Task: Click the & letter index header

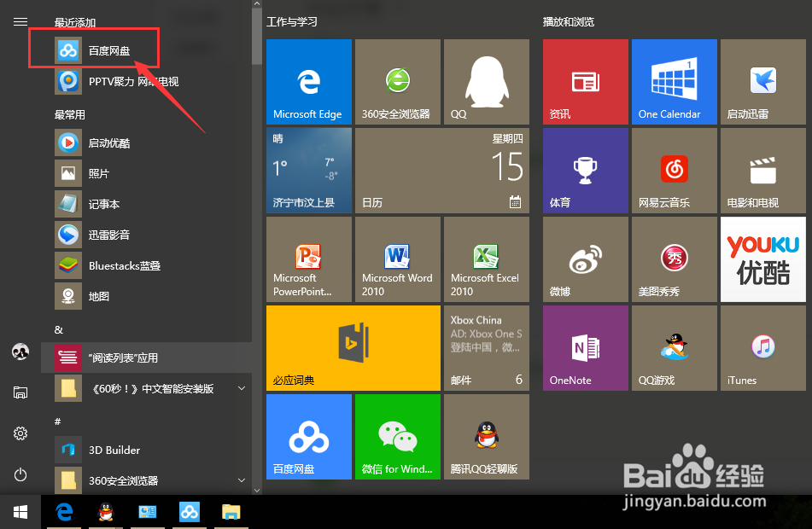Action: [x=59, y=329]
